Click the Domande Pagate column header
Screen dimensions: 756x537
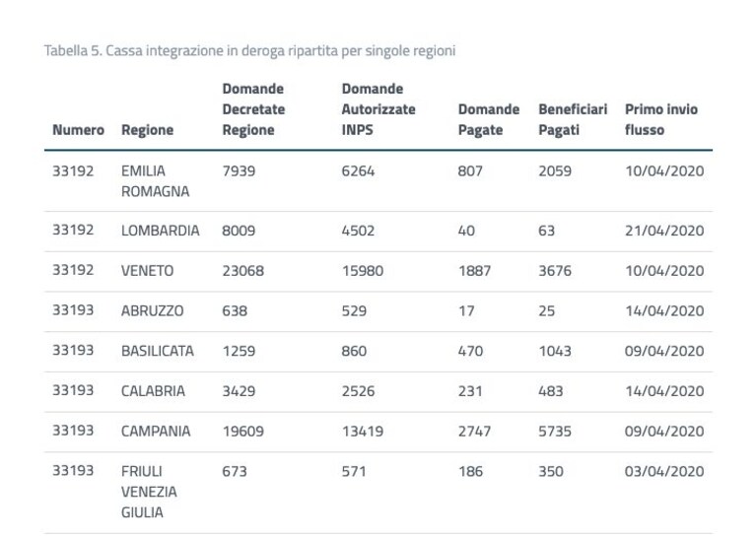click(489, 119)
